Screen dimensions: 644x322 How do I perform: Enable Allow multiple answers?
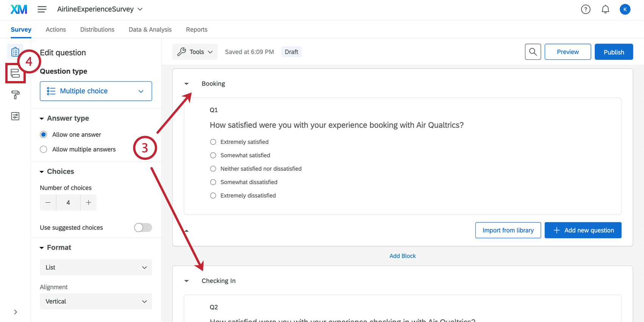43,149
